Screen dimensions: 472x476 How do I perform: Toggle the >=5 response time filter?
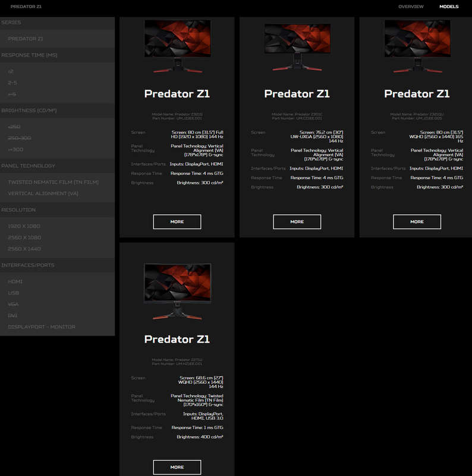(x=12, y=94)
